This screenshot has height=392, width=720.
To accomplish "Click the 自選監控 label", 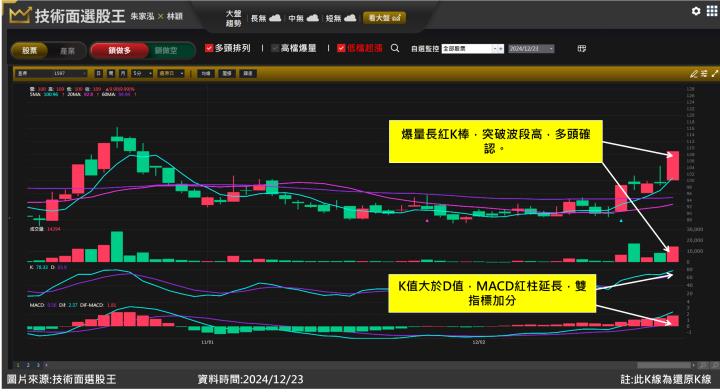I will [x=425, y=48].
